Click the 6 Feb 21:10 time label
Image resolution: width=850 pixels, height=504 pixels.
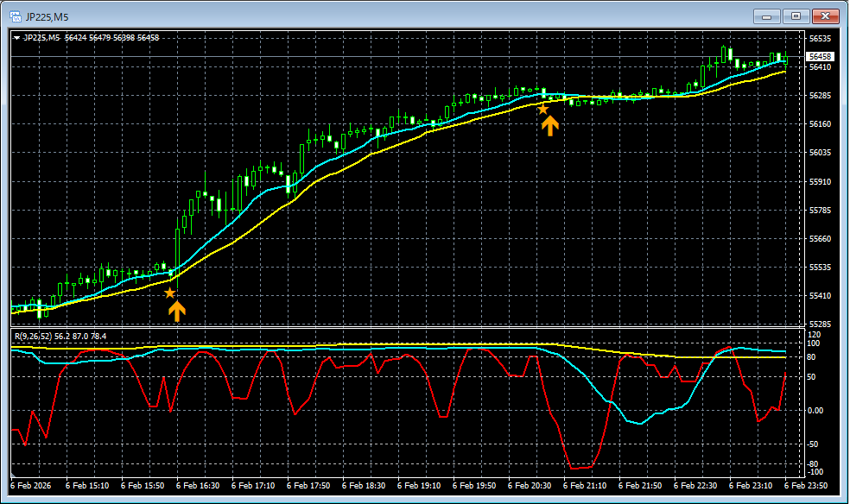click(x=584, y=486)
